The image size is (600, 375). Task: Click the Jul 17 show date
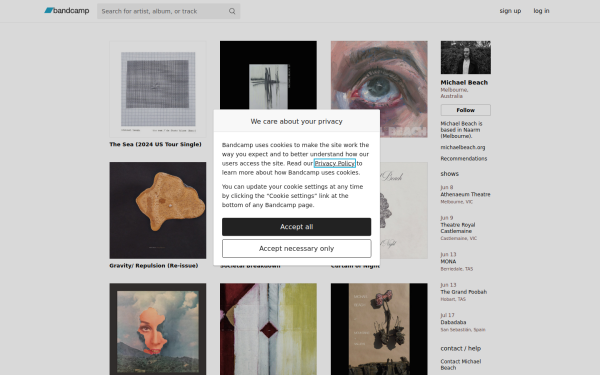(447, 315)
